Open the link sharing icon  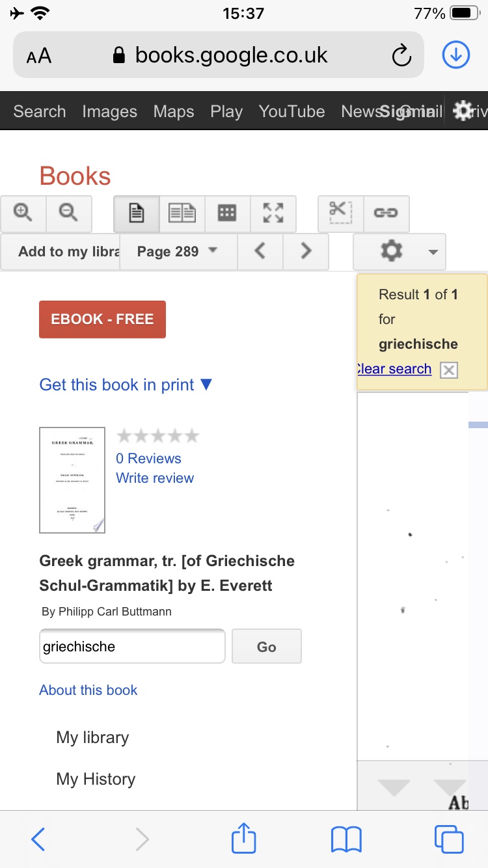(386, 213)
